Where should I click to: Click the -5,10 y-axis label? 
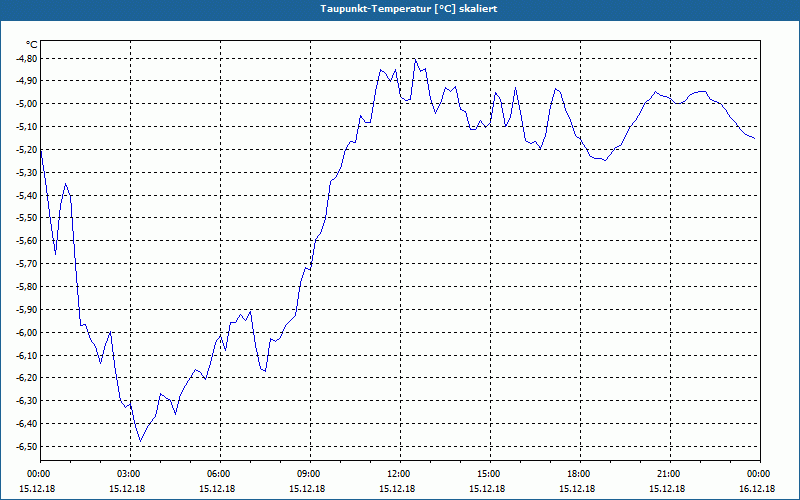coord(27,127)
